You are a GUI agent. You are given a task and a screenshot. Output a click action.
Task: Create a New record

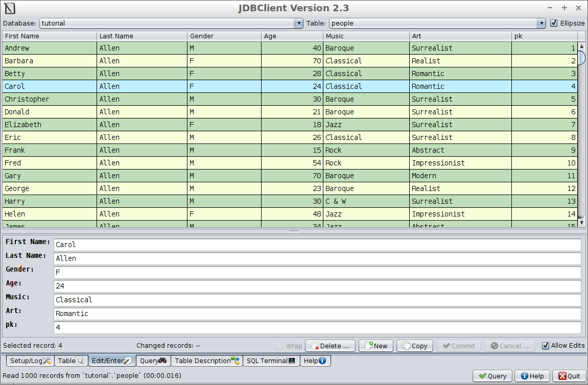click(375, 346)
